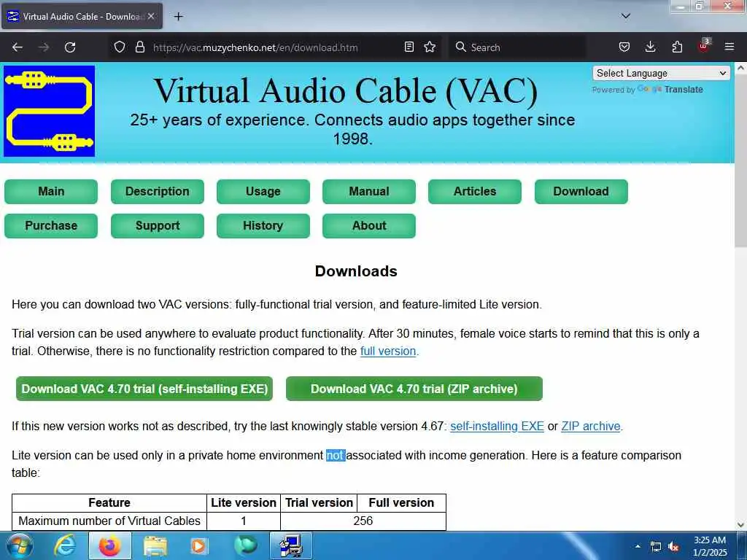Viewport: 747px width, 560px height.
Task: Download VAC 4.70 trial self-installing EXE
Action: [144, 389]
